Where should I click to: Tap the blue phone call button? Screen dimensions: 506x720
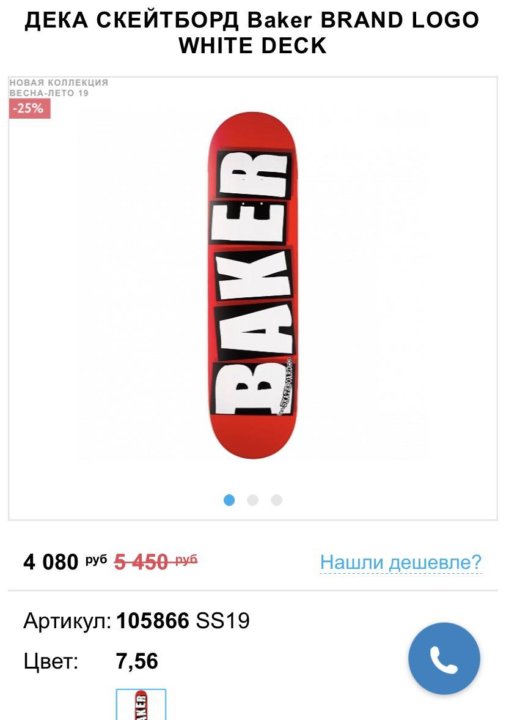point(444,658)
